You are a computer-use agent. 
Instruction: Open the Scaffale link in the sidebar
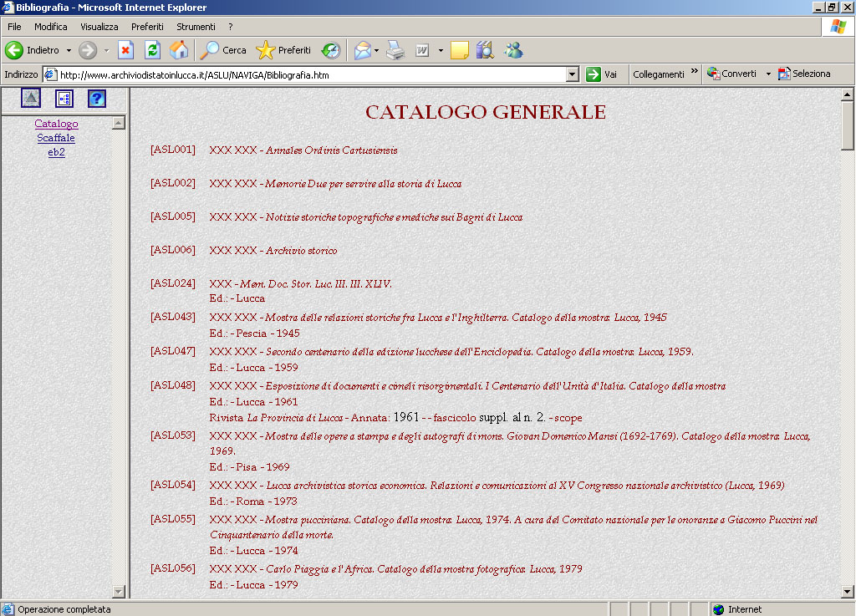56,138
